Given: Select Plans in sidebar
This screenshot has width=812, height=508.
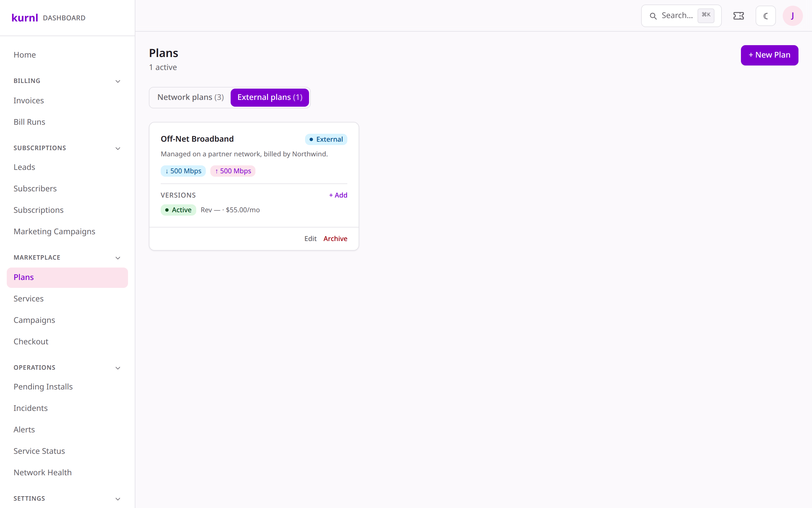Looking at the screenshot, I should tap(67, 277).
